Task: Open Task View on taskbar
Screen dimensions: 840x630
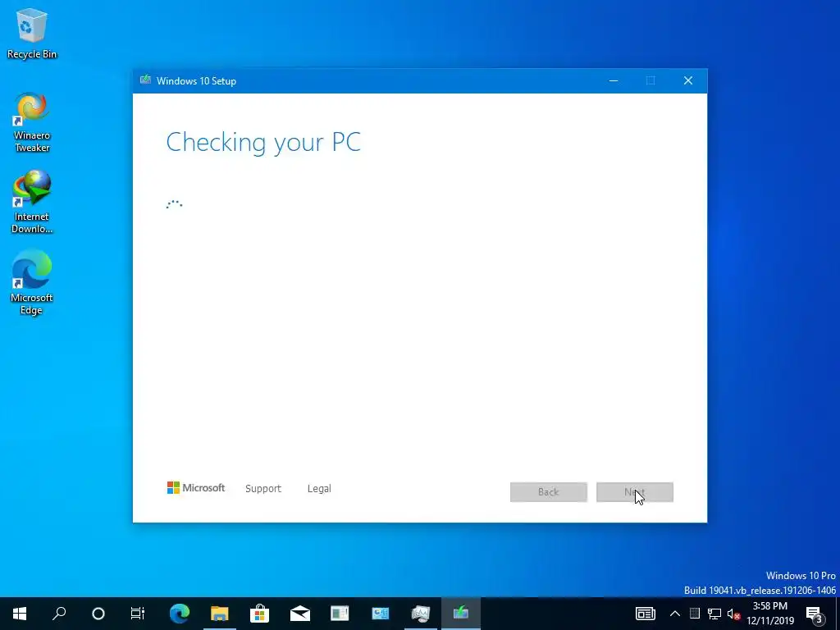Action: (138, 614)
